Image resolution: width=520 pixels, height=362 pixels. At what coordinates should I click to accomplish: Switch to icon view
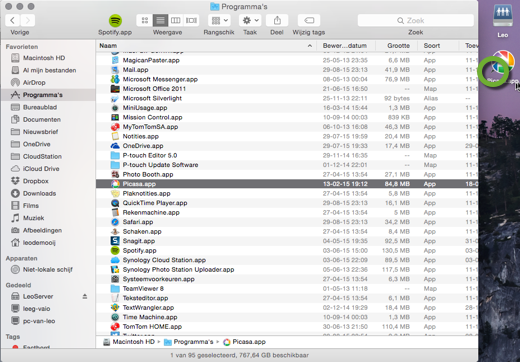145,20
